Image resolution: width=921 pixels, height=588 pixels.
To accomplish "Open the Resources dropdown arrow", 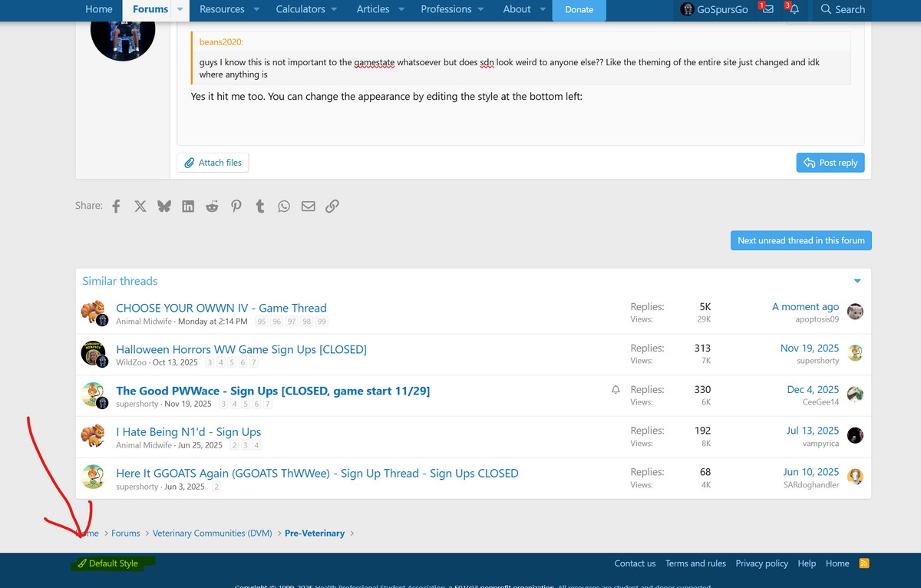I will 256,9.
